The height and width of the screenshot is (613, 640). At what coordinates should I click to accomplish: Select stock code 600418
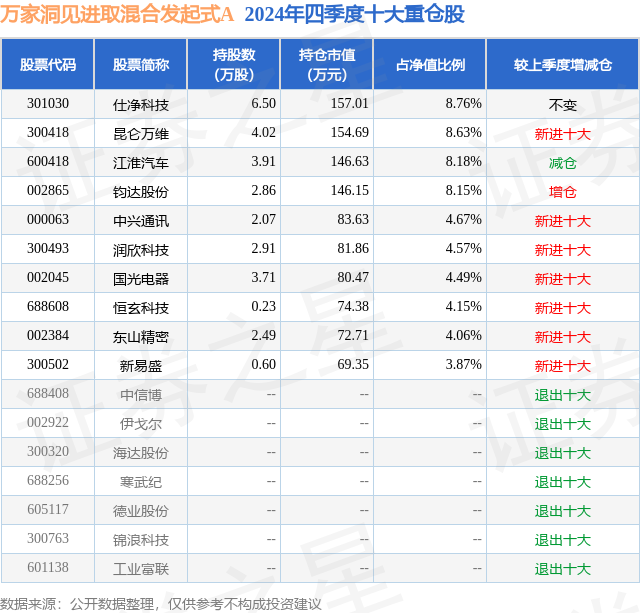pos(48,162)
